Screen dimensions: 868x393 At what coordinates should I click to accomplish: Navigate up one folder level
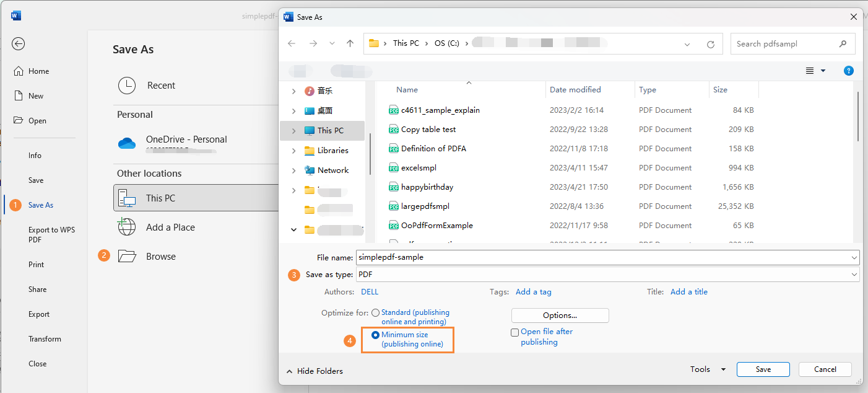(350, 43)
